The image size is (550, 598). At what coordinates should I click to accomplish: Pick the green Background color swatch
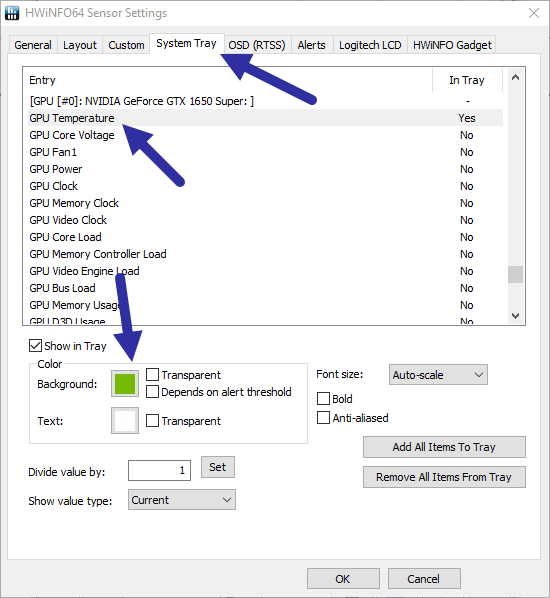tap(125, 384)
